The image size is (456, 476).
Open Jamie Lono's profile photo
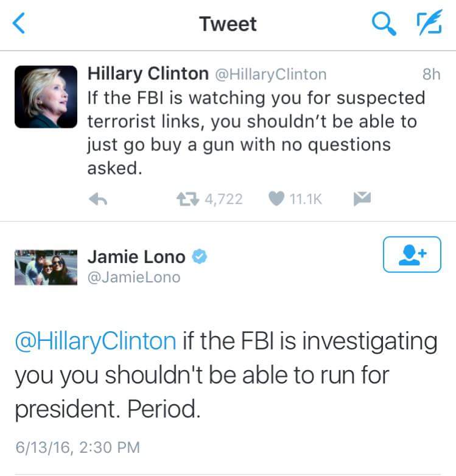[46, 267]
